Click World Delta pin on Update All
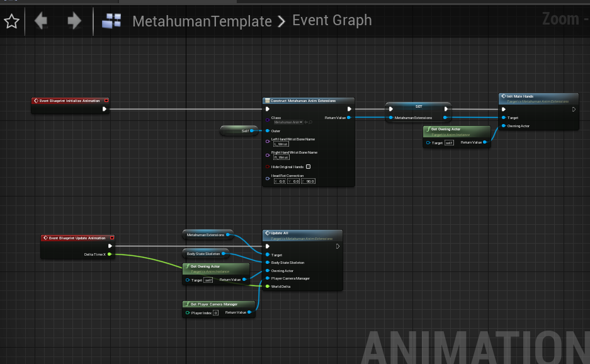 coord(268,287)
